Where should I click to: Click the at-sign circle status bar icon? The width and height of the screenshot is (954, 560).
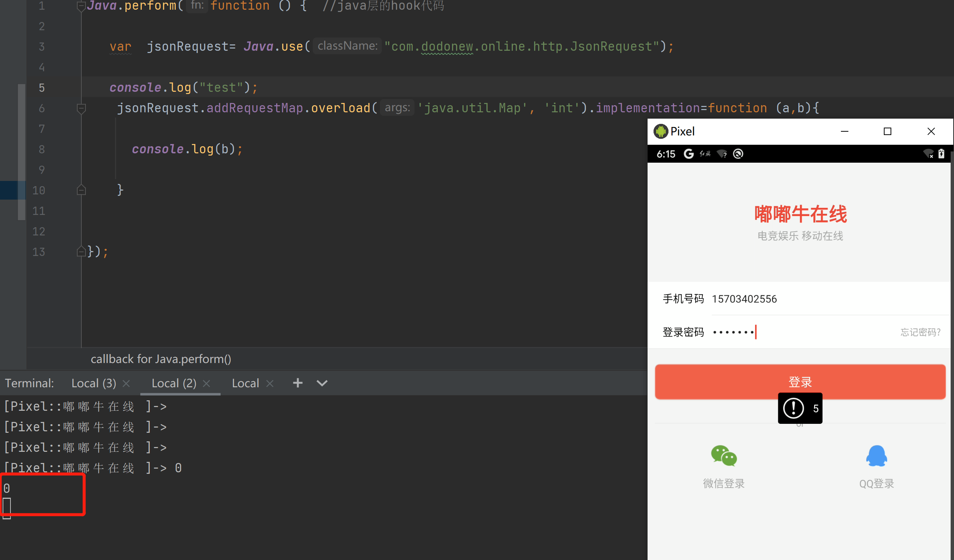click(738, 154)
